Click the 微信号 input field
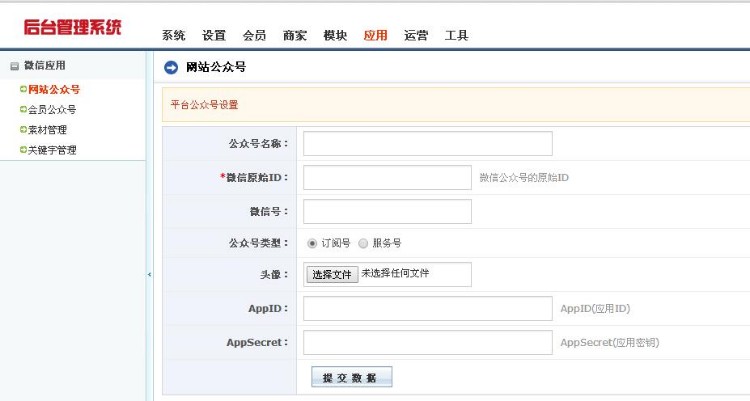 pos(387,212)
